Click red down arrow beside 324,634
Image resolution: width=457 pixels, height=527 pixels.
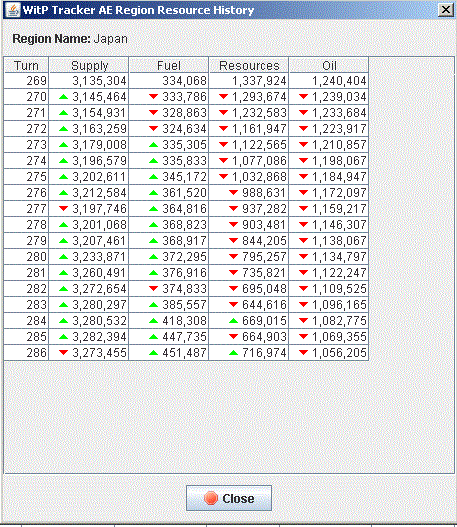pyautogui.click(x=153, y=129)
